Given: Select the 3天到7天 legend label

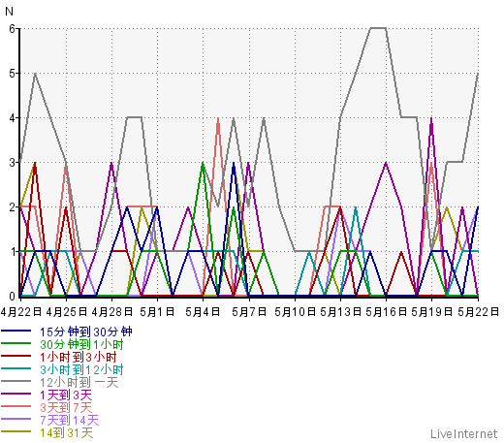Looking at the screenshot, I should pos(66,407).
